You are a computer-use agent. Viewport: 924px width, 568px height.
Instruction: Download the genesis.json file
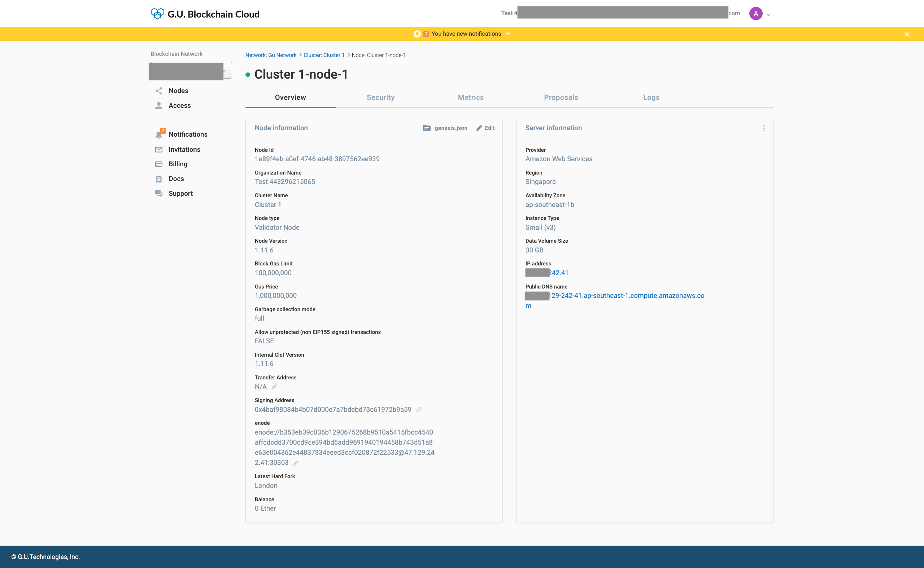coord(445,128)
